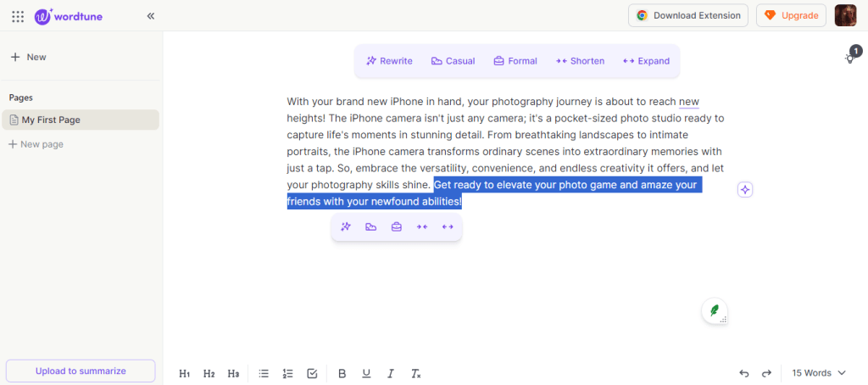
Task: Toggle the checklist formatting
Action: (312, 373)
